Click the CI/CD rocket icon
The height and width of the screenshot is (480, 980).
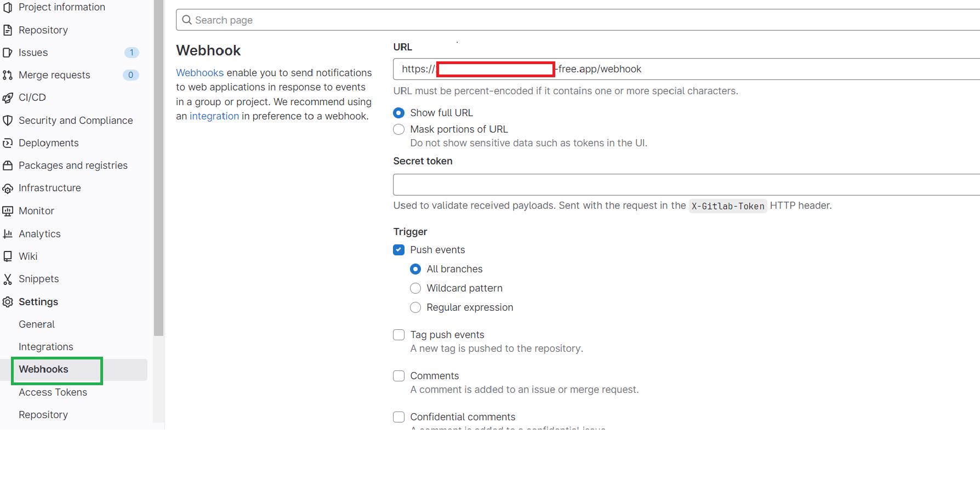click(x=8, y=98)
